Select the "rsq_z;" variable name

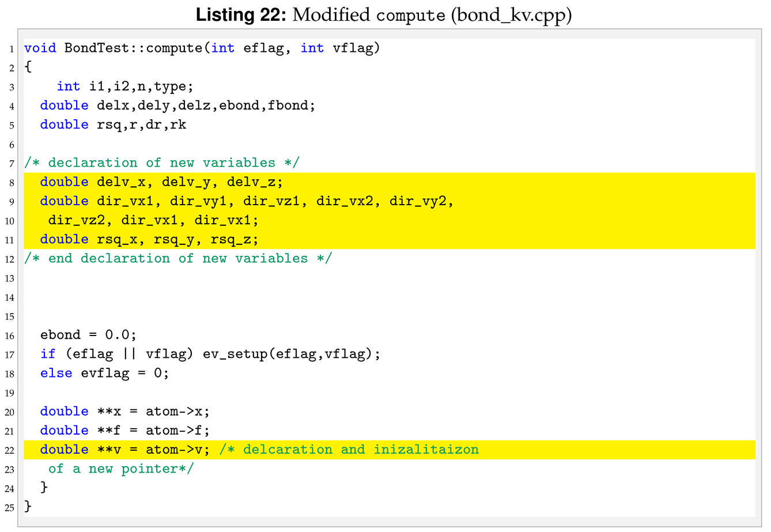235,239
